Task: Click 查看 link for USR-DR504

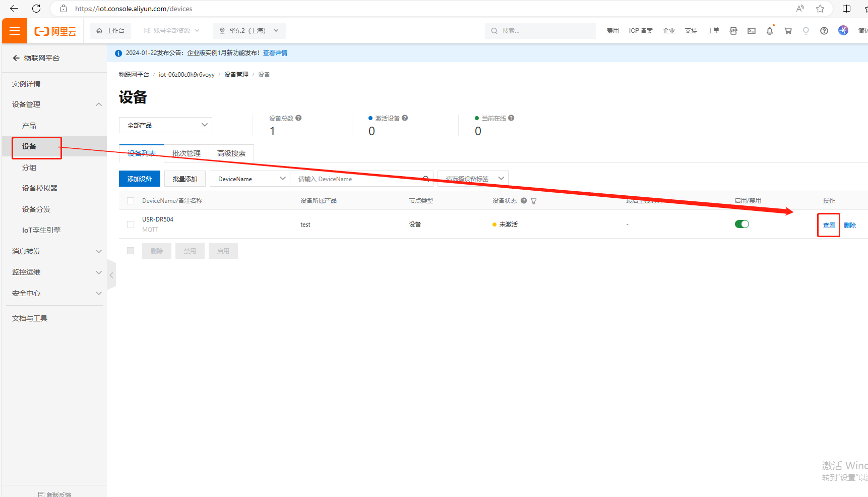Action: point(829,225)
